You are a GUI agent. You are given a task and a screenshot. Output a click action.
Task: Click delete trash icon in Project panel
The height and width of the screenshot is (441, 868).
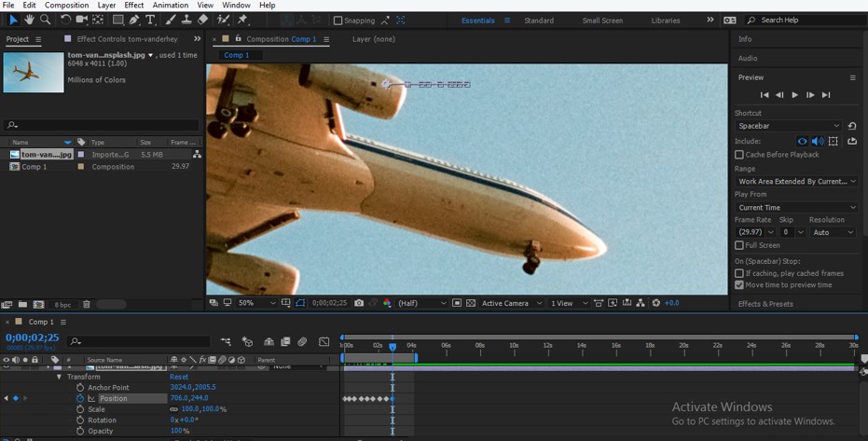pyautogui.click(x=87, y=304)
